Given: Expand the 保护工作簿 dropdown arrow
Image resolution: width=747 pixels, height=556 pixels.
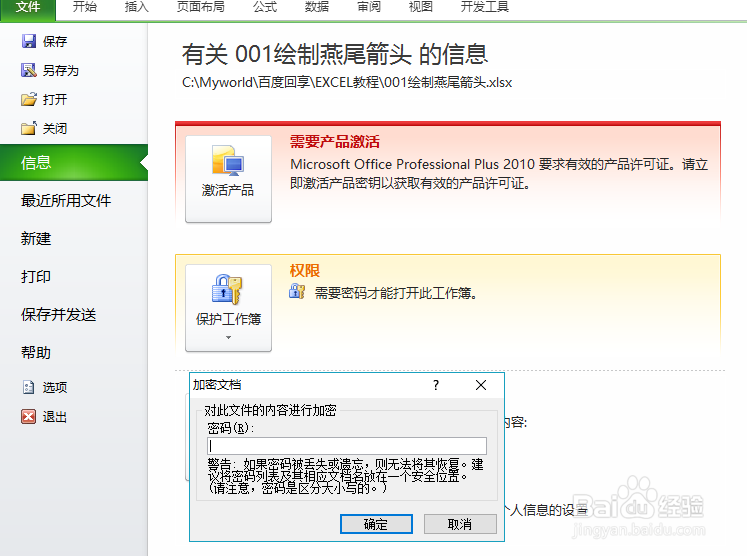Looking at the screenshot, I should [229, 337].
